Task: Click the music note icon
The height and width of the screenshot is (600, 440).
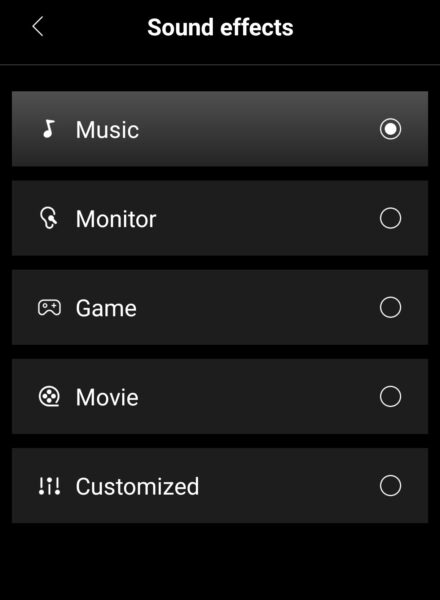Action: click(49, 129)
